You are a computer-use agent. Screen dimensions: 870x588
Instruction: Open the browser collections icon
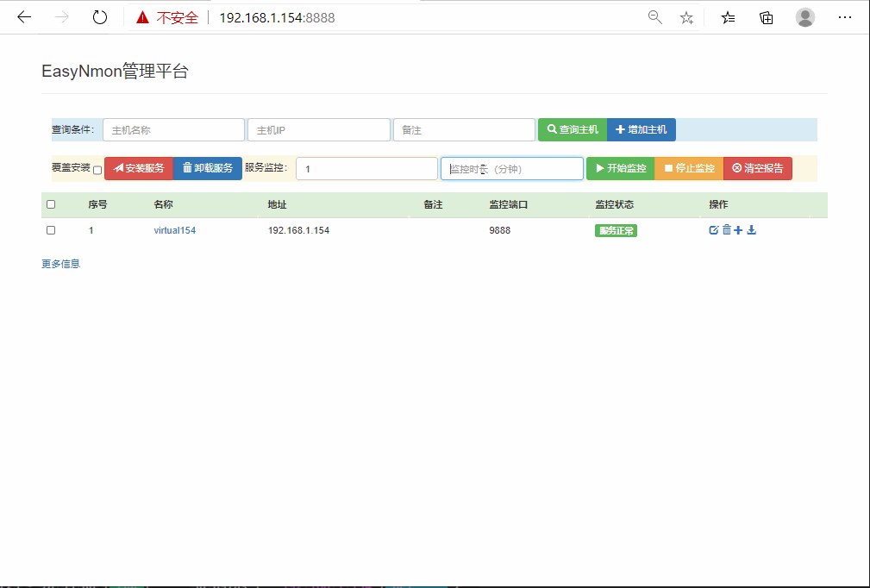767,18
